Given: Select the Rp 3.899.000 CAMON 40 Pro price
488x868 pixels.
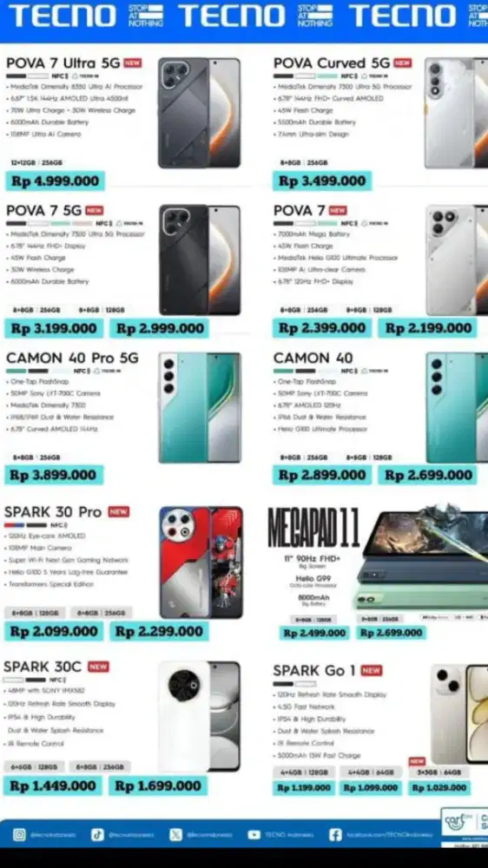Looking at the screenshot, I should click(x=55, y=475).
